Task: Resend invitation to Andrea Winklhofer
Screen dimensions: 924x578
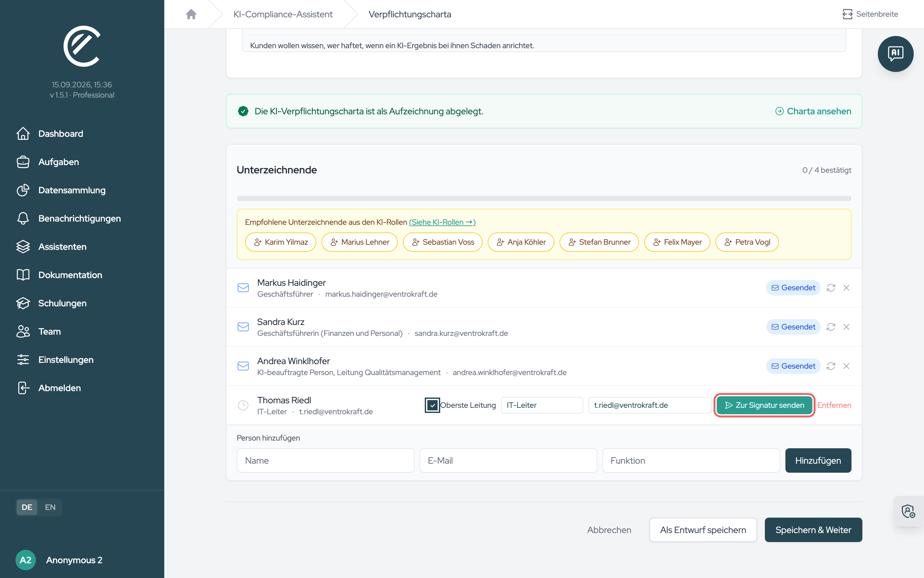Action: pos(831,366)
